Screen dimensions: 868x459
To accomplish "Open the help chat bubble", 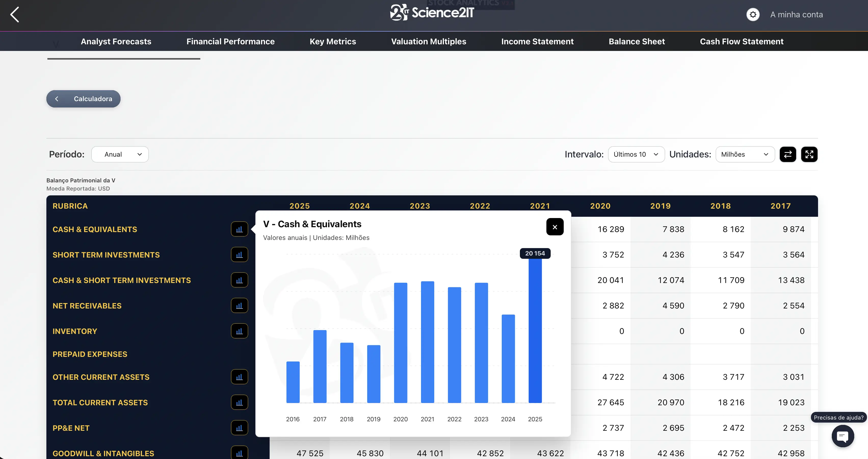I will pos(843,436).
